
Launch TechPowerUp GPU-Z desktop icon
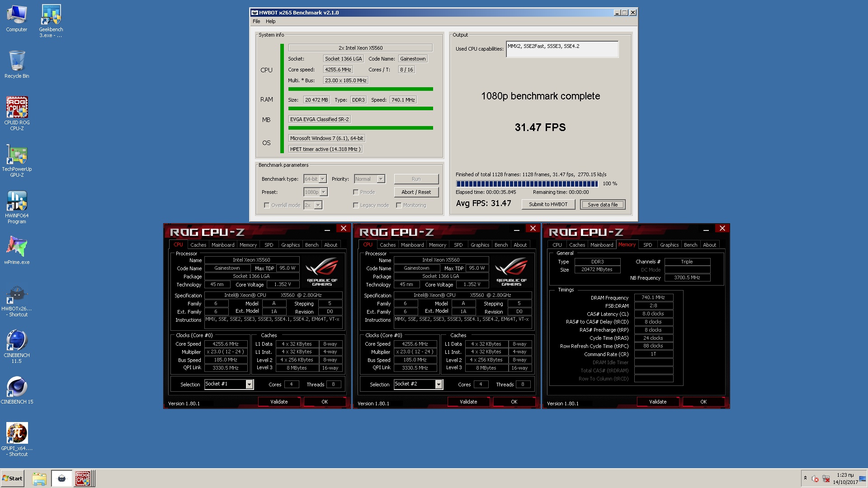[17, 160]
